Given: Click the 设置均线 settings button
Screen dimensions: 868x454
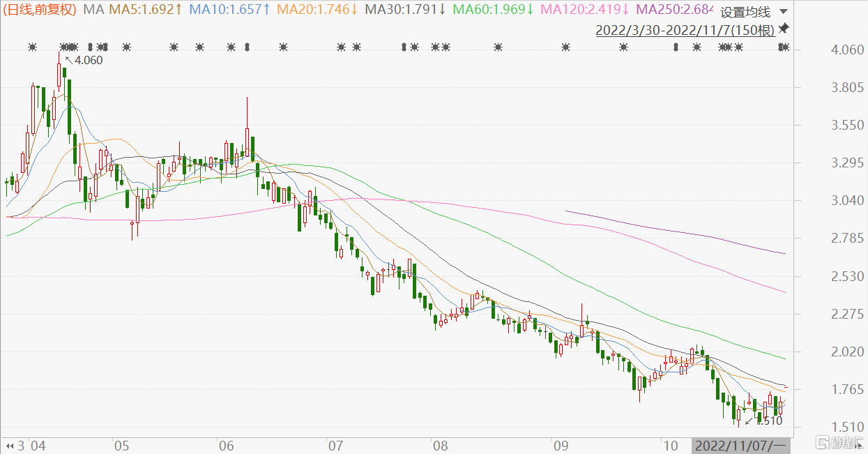Looking at the screenshot, I should click(745, 12).
